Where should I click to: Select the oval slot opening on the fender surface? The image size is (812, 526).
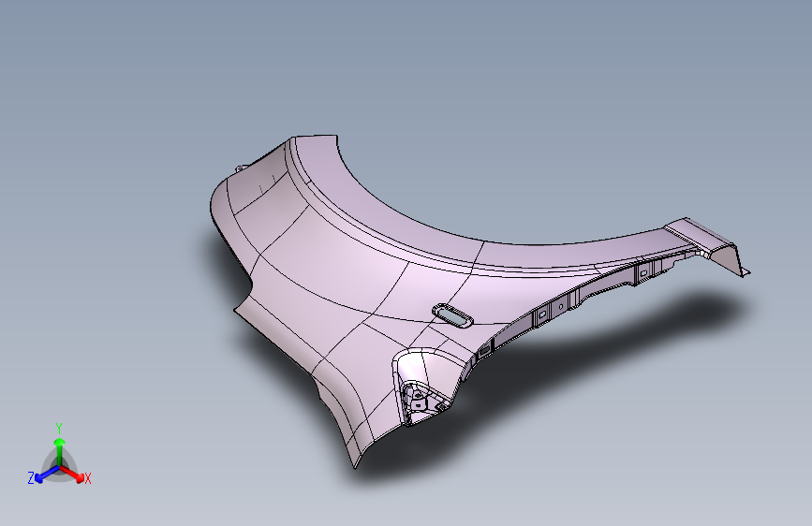(452, 315)
